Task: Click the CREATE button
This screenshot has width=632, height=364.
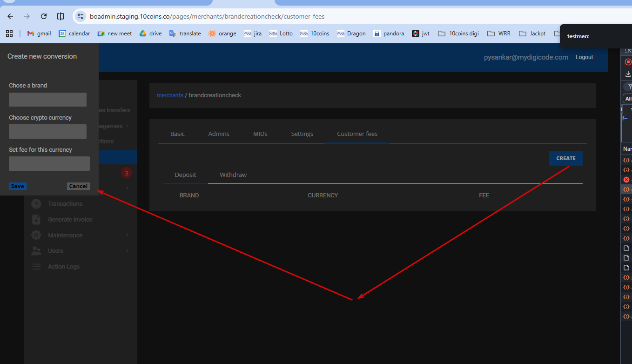Action: click(x=566, y=158)
